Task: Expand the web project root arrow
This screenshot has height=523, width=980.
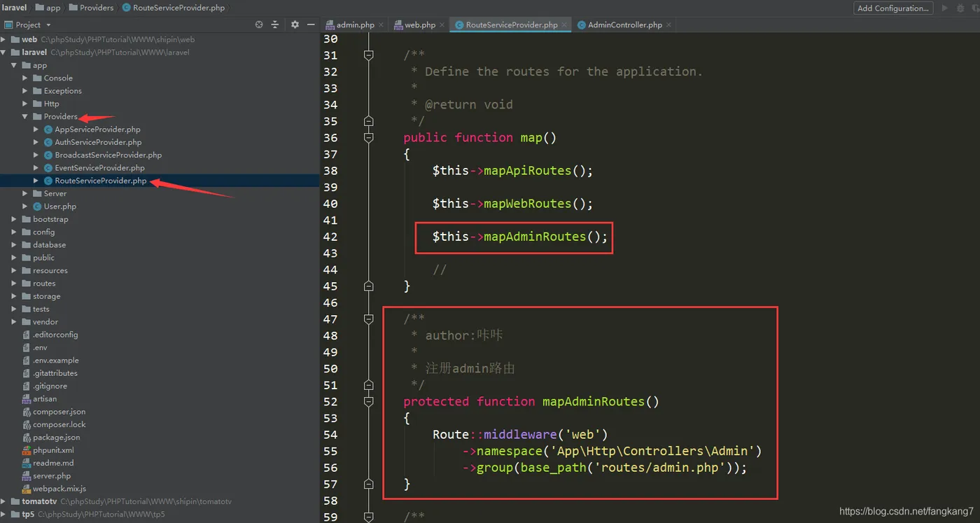Action: pyautogui.click(x=3, y=39)
